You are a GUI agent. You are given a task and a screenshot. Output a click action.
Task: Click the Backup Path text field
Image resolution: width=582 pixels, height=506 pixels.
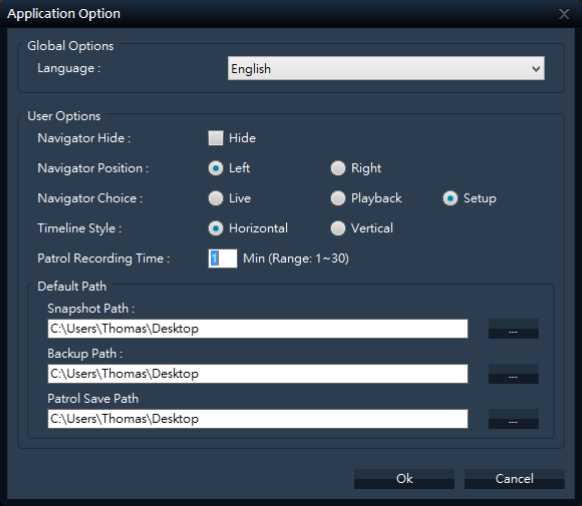pos(258,373)
